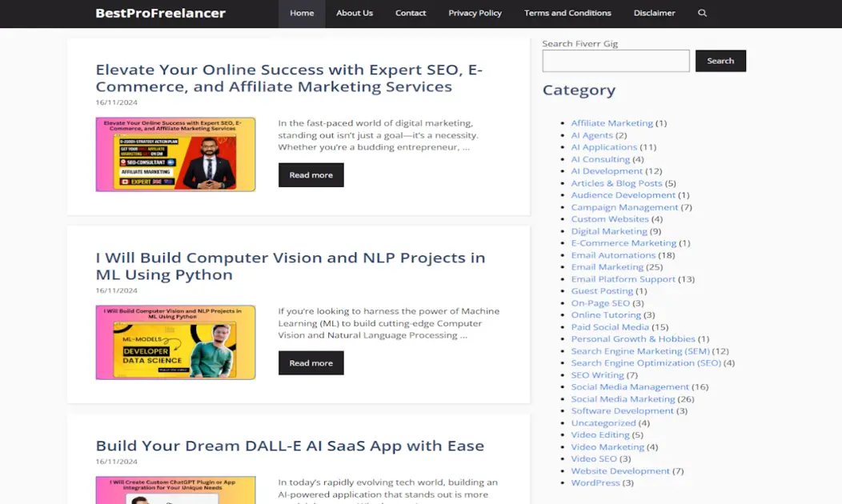842x504 pixels.
Task: Open the WordPress category link
Action: point(595,482)
